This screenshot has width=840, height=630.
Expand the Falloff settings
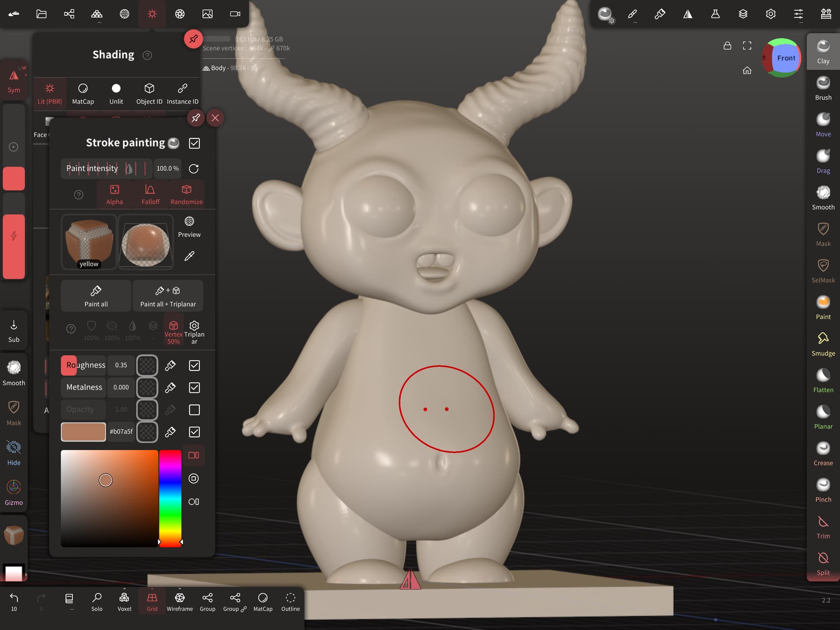point(150,194)
